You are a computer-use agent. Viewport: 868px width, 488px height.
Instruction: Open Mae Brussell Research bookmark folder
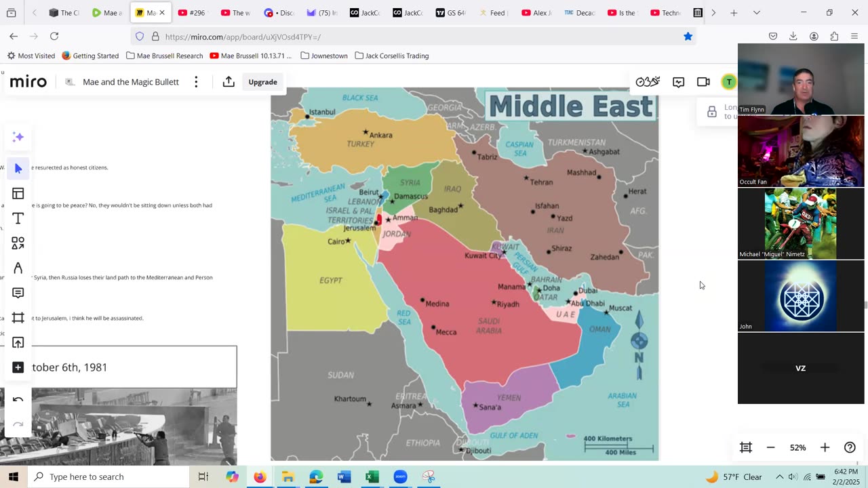pos(165,56)
